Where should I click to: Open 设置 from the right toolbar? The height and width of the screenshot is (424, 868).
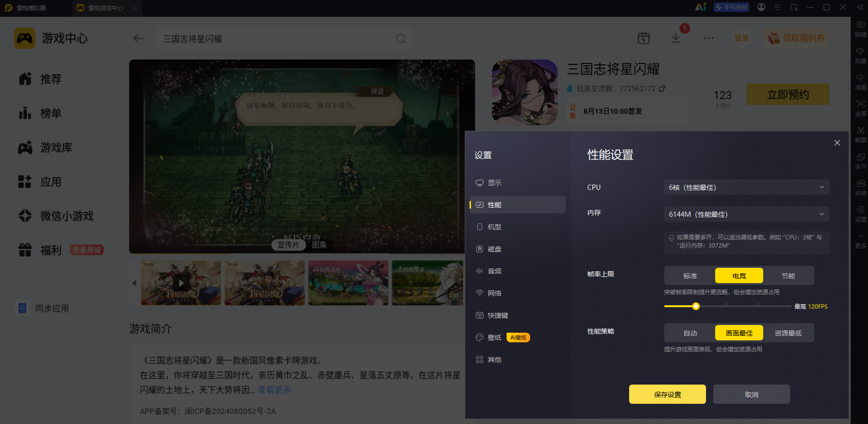(x=860, y=214)
